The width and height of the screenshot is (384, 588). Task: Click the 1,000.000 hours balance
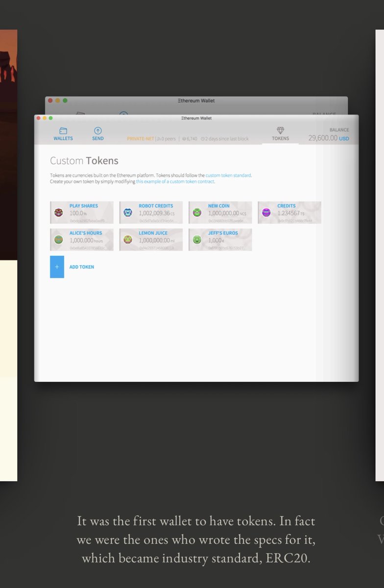tap(86, 241)
